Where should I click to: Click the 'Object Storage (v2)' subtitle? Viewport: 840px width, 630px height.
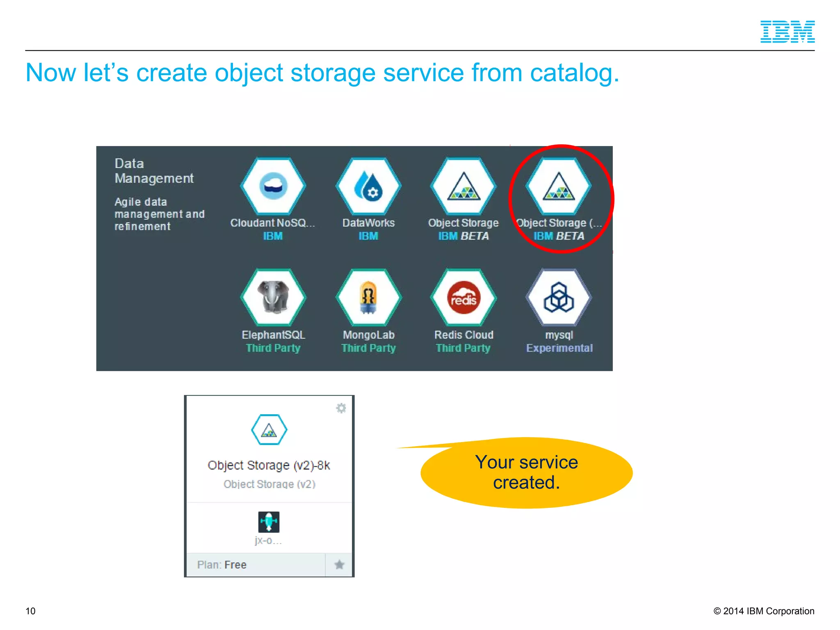point(269,484)
